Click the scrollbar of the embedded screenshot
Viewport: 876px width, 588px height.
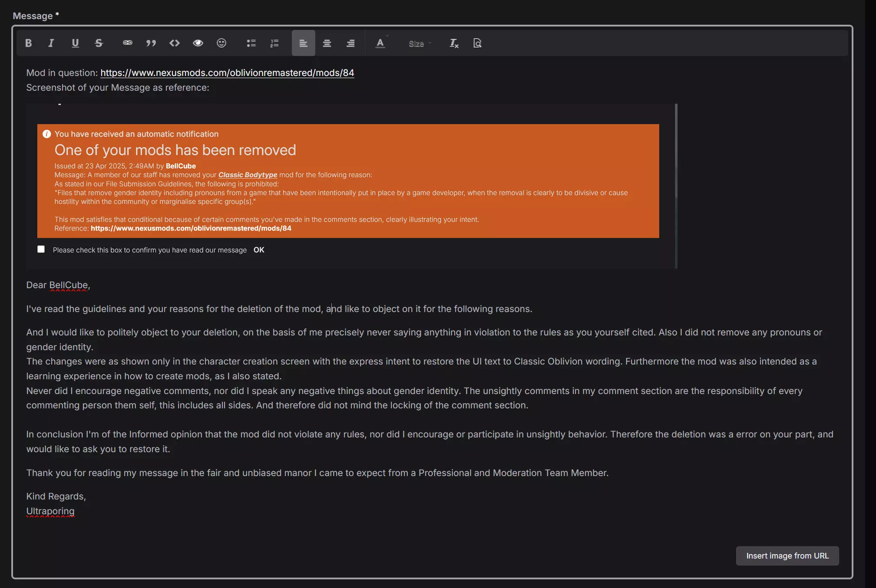coord(676,186)
